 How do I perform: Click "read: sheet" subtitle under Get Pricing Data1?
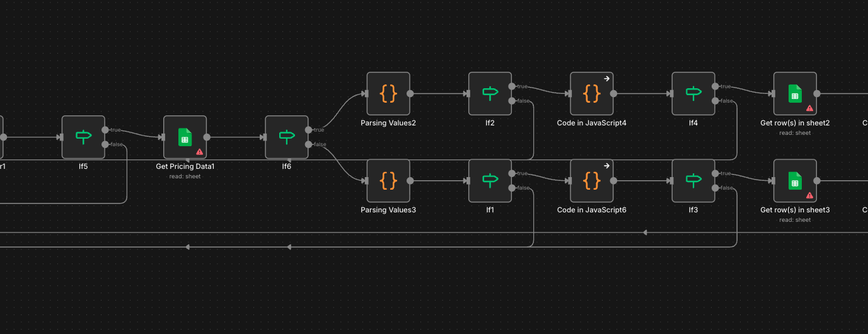(x=185, y=176)
